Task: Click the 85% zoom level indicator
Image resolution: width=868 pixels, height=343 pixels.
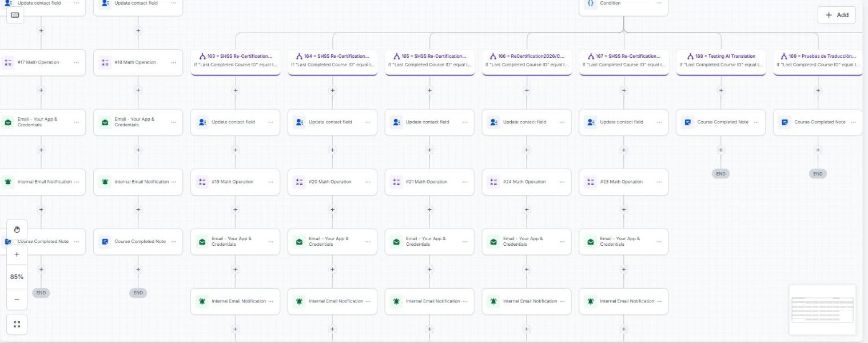Action: tap(17, 277)
